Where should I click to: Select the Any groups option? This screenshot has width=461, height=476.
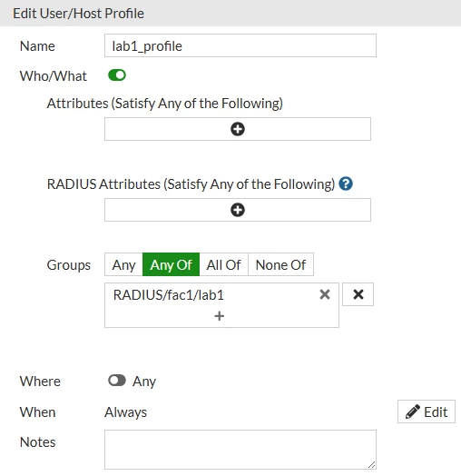(123, 264)
